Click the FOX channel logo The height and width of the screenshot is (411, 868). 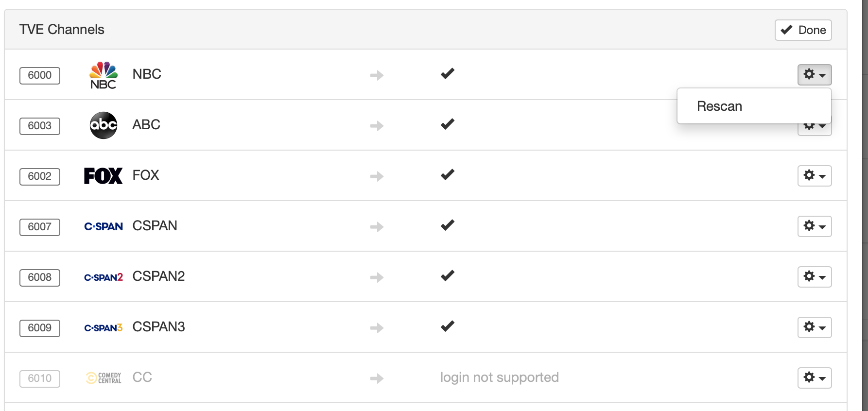(103, 176)
